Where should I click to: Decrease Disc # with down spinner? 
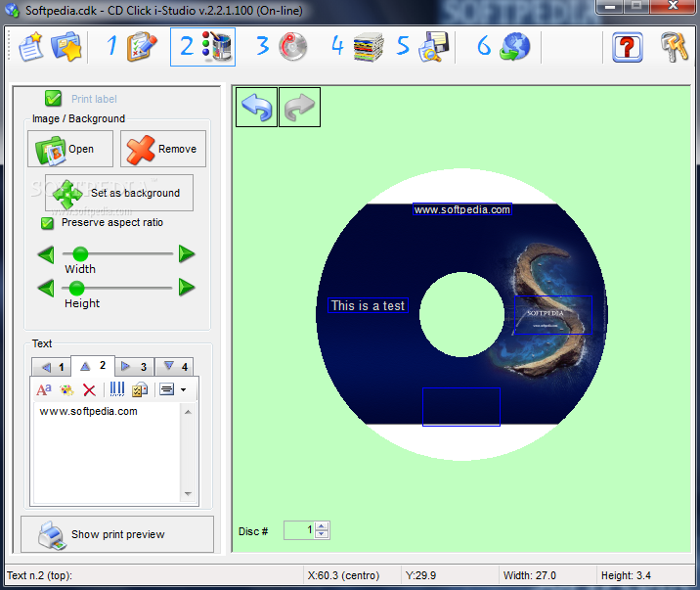point(322,534)
